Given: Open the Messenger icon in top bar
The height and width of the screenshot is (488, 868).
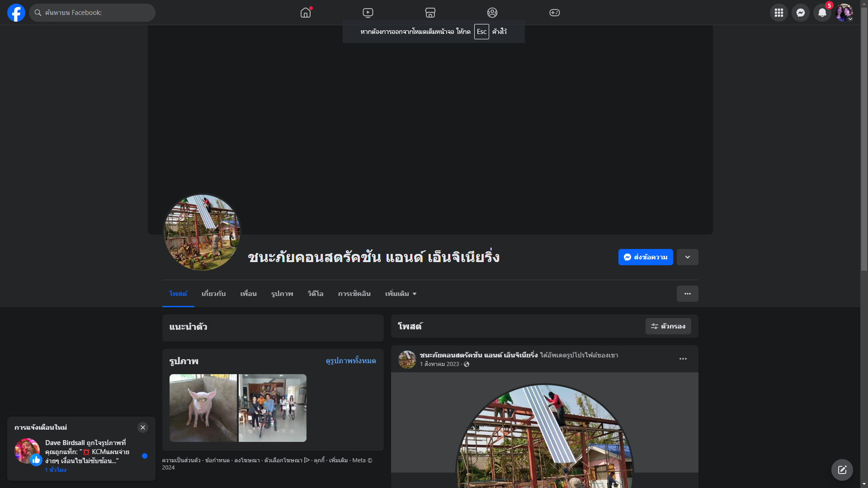Looking at the screenshot, I should (801, 13).
